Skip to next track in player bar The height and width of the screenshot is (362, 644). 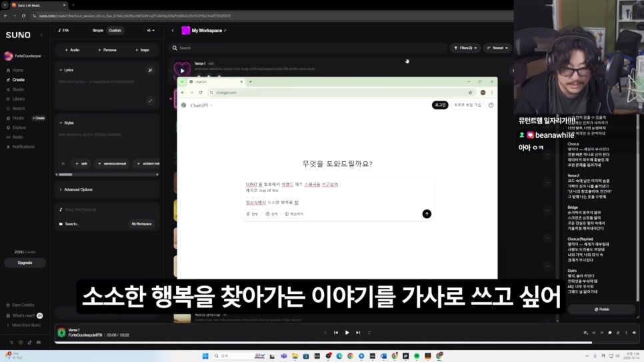358,333
